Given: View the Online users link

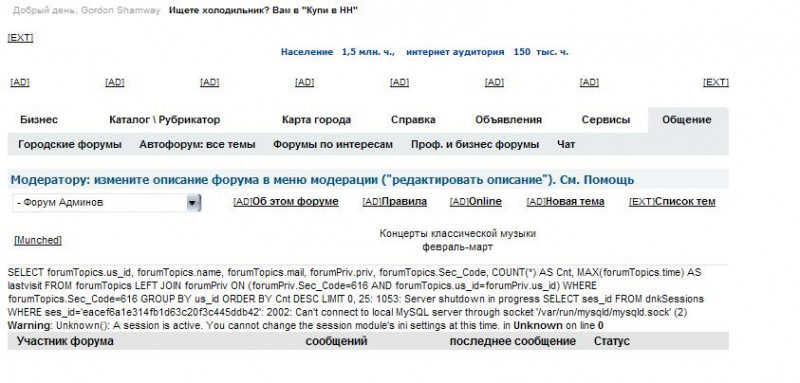Looking at the screenshot, I should [476, 202].
